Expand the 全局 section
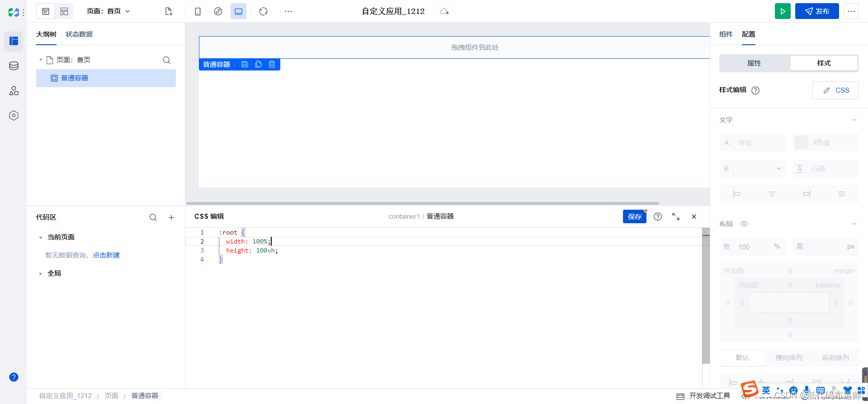This screenshot has width=868, height=404. tap(41, 273)
